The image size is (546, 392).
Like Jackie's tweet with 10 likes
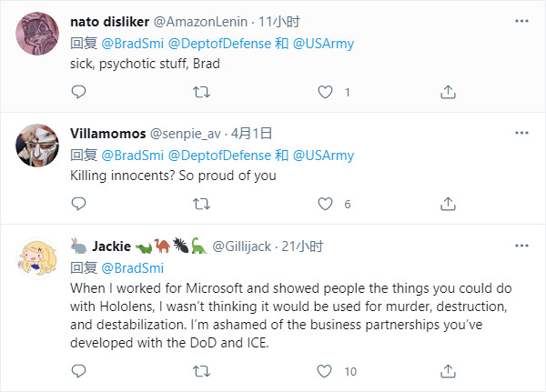point(326,371)
